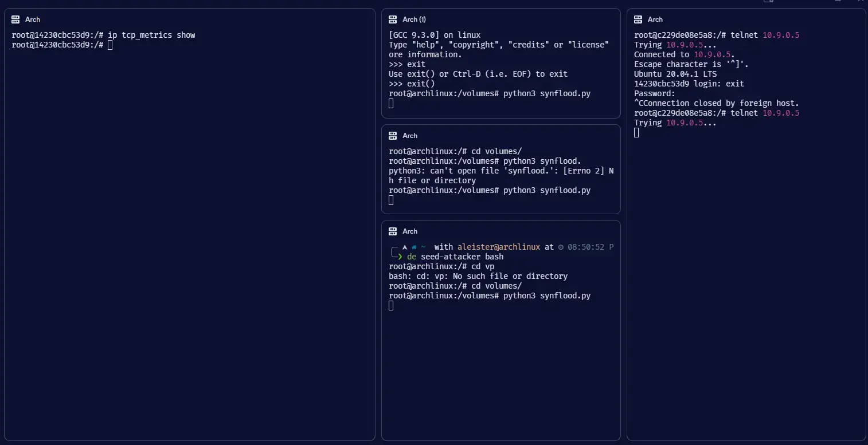868x445 pixels.
Task: Click the incomplete 'python3 synflood.' command
Action: point(542,162)
